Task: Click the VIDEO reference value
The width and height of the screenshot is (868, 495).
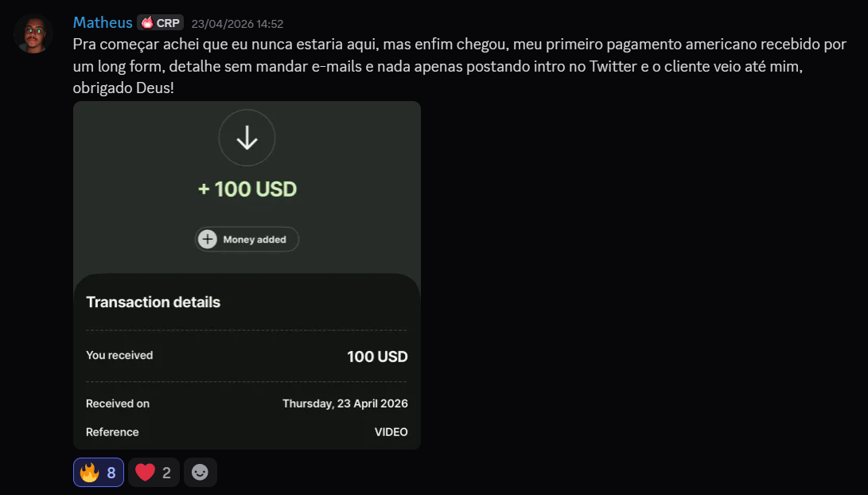Action: tap(391, 432)
